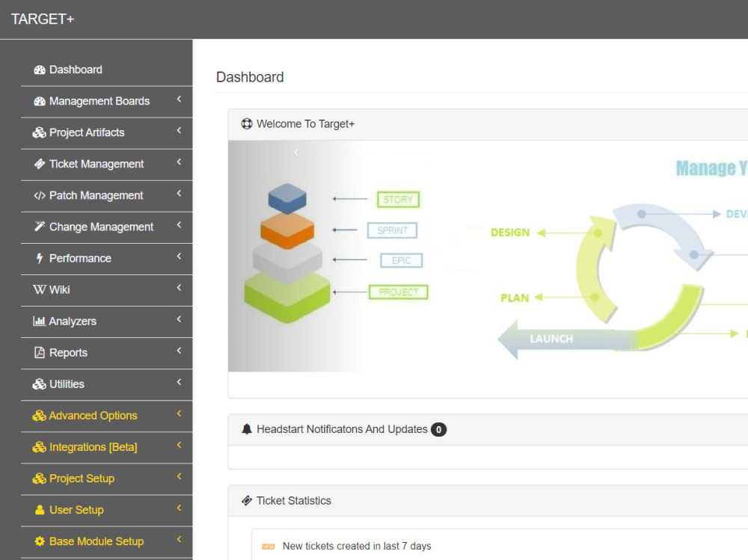Click the Wiki W icon
748x560 pixels.
[x=40, y=289]
